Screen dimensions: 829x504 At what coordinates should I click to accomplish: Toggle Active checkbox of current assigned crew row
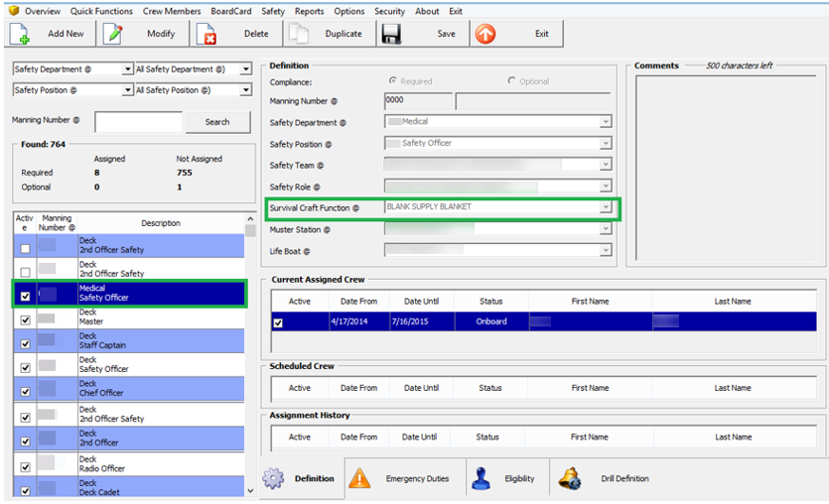(278, 322)
